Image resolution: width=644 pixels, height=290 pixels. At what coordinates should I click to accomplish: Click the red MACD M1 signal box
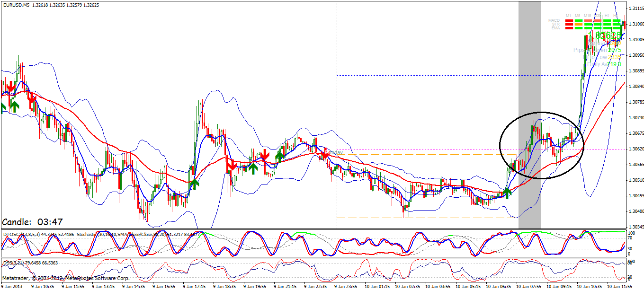tap(568, 21)
